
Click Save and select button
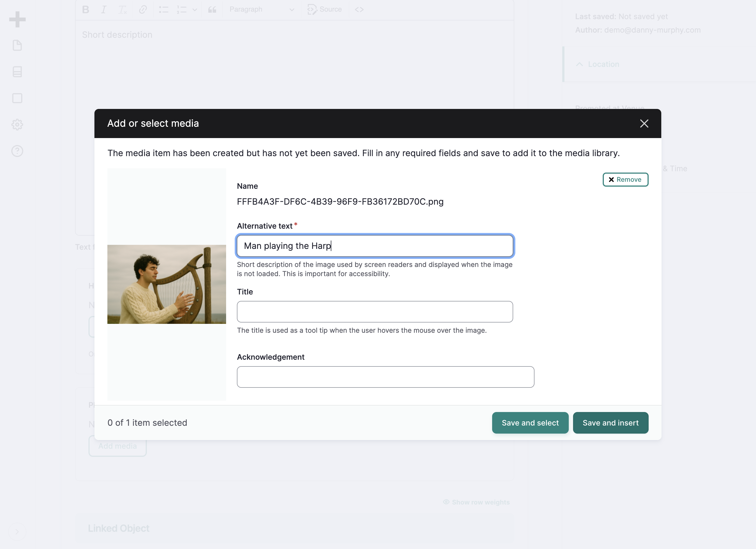pos(530,423)
